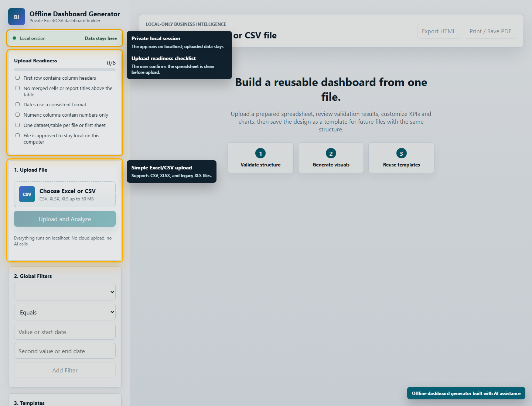532x406 pixels.
Task: Click the '0/6' readiness counter
Action: pos(111,63)
